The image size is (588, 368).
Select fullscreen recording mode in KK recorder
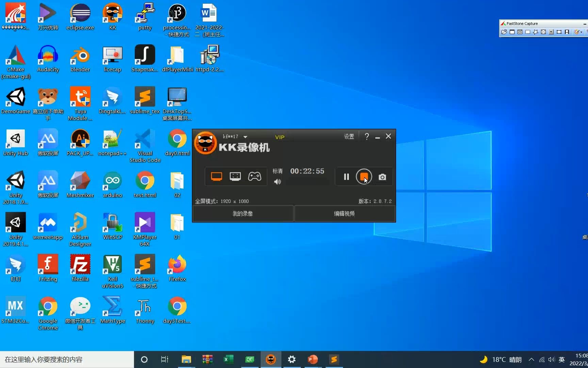point(216,177)
